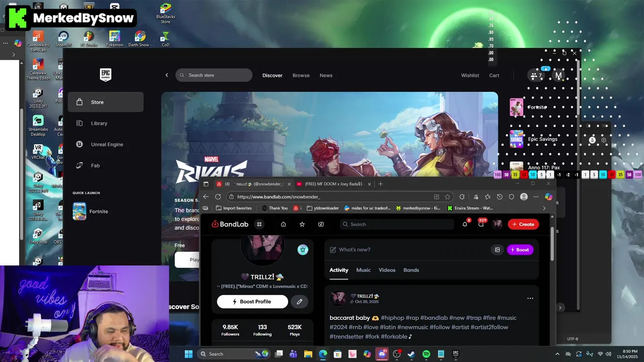Switch to the Discover tab
Image resolution: width=644 pixels, height=362 pixels.
pos(272,75)
